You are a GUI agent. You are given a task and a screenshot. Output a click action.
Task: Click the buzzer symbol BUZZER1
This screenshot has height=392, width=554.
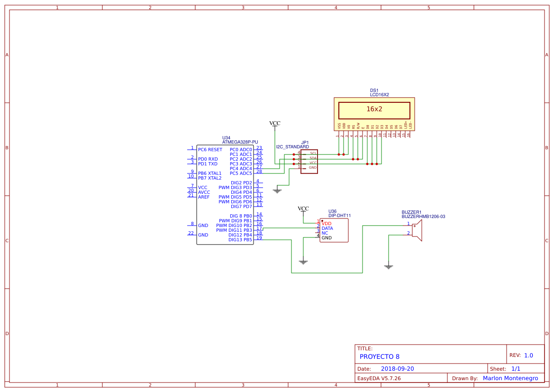pos(417,231)
